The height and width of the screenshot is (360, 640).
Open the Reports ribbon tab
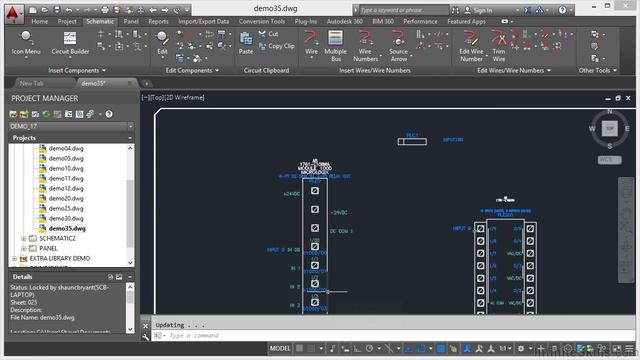[158, 21]
